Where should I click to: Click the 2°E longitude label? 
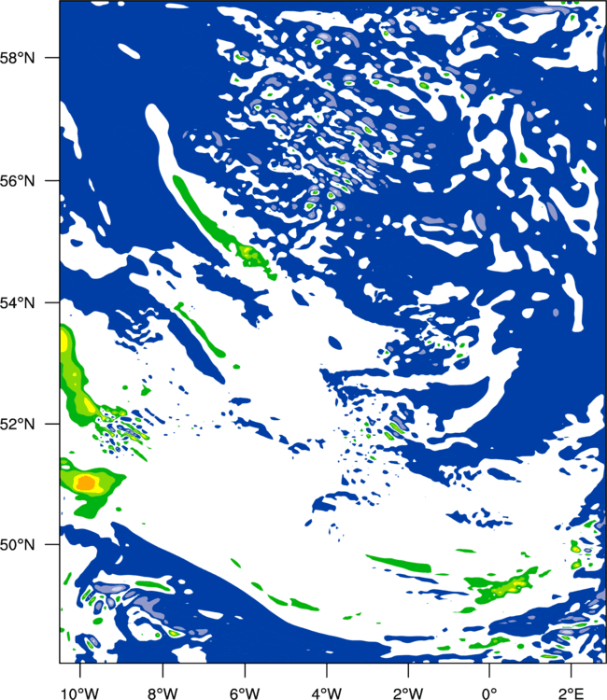click(572, 693)
